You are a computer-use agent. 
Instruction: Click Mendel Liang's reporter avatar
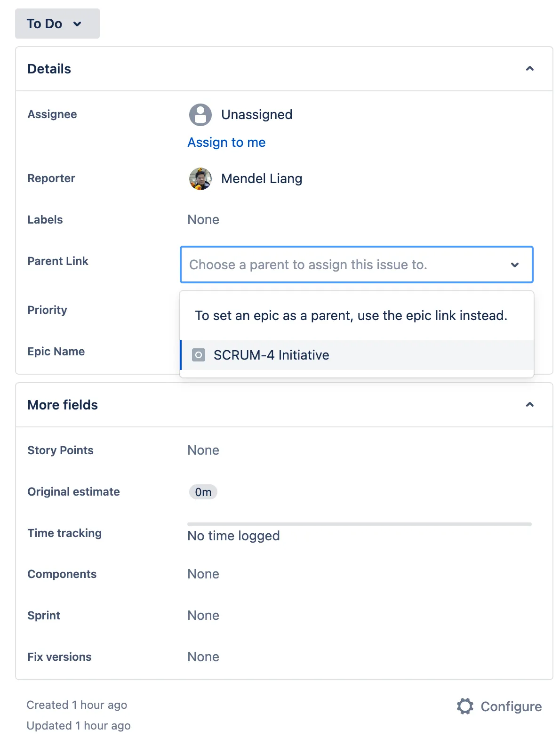tap(200, 179)
